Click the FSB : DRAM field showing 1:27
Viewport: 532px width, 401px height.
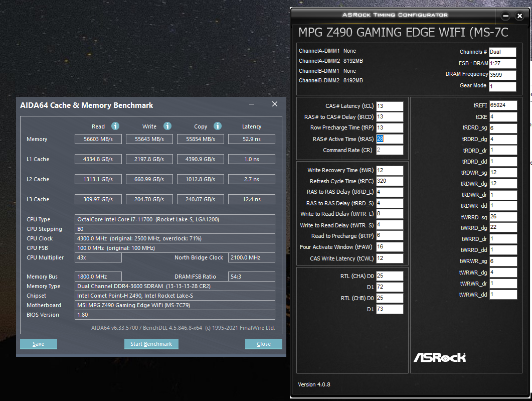[502, 64]
